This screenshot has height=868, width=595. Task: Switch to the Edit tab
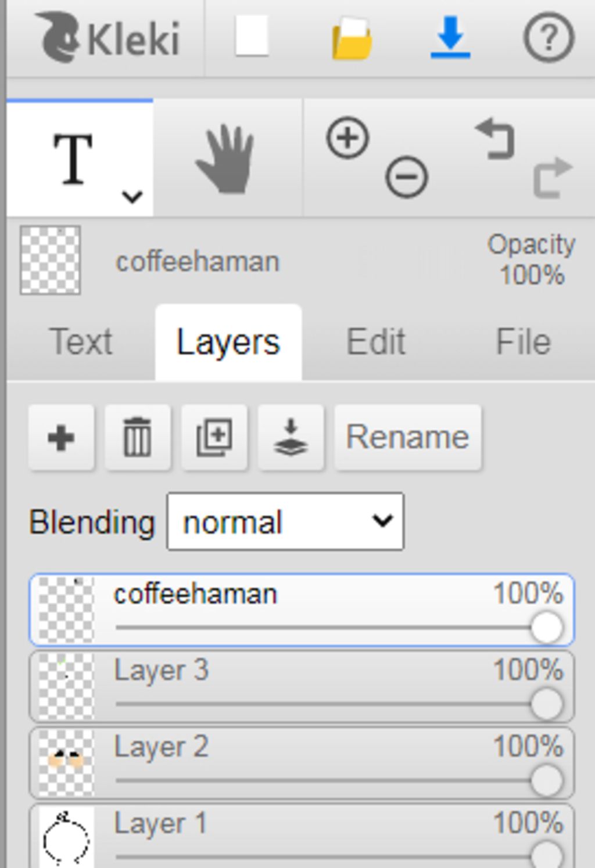point(375,341)
